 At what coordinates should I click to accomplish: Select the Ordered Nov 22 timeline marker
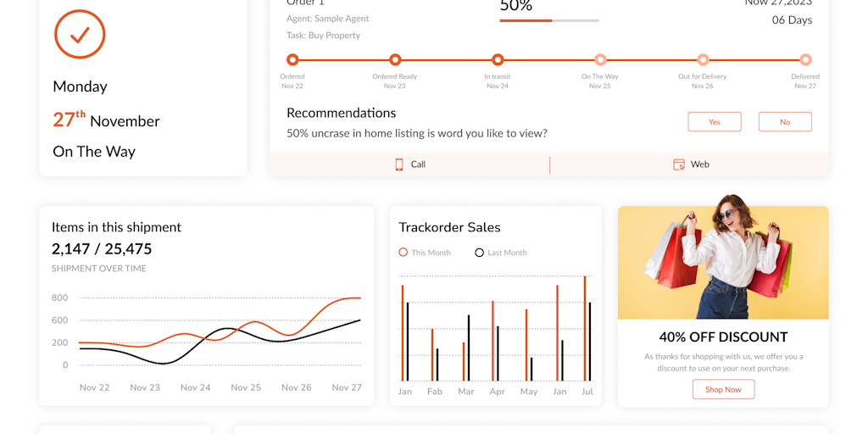(x=292, y=59)
